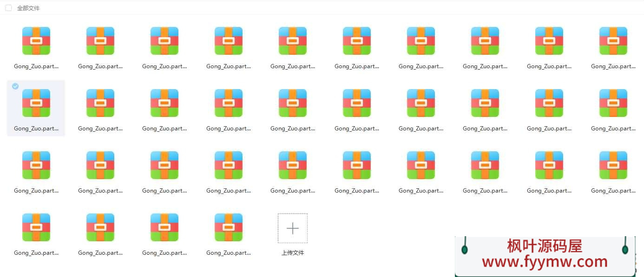The height and width of the screenshot is (277, 644).
Task: Click the 上传文件 label under the plus box
Action: tap(292, 253)
